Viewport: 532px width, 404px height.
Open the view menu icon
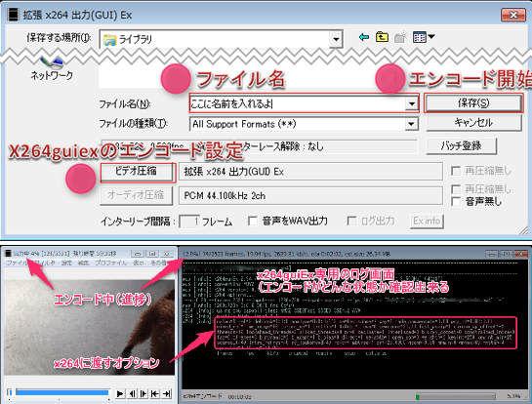point(424,37)
